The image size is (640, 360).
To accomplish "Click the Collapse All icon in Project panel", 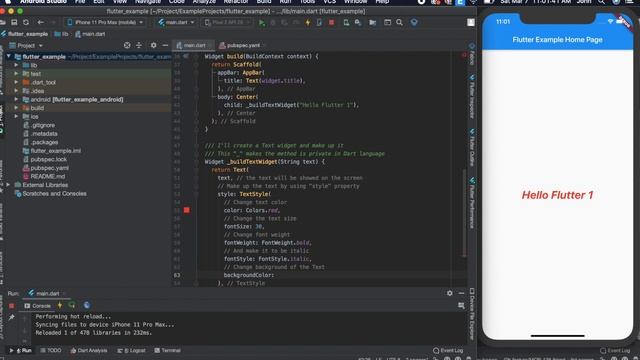I will (x=139, y=45).
